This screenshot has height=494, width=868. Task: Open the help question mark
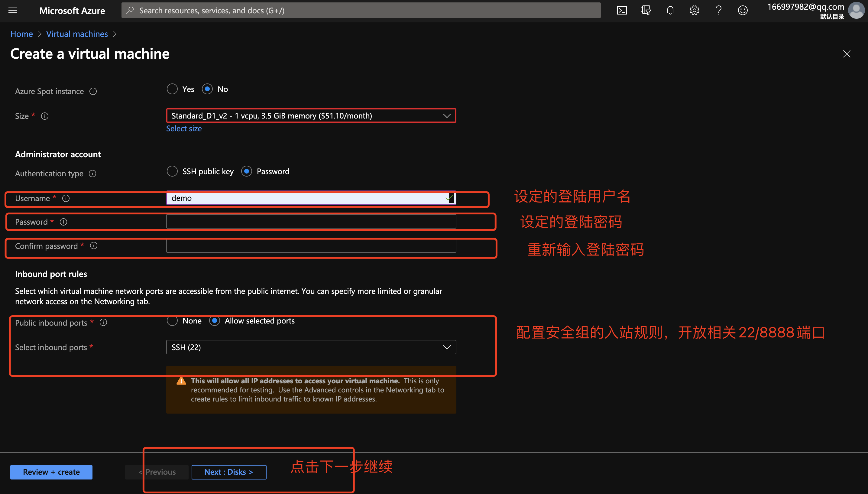[x=718, y=11]
